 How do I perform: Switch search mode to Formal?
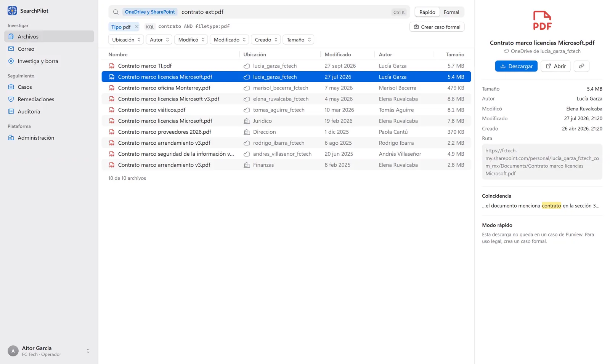pyautogui.click(x=451, y=12)
